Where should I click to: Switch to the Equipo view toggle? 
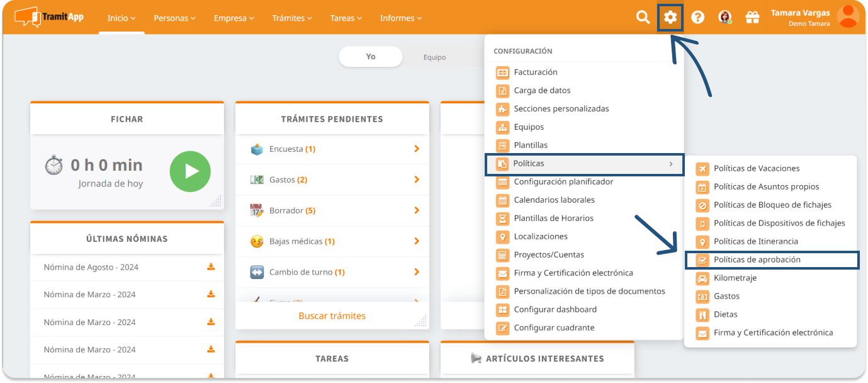[x=434, y=57]
